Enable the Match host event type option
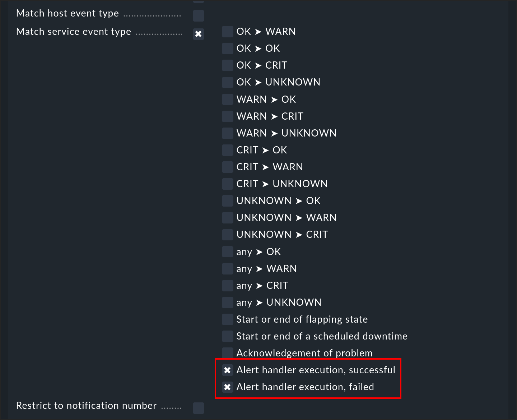The image size is (517, 420). click(198, 16)
